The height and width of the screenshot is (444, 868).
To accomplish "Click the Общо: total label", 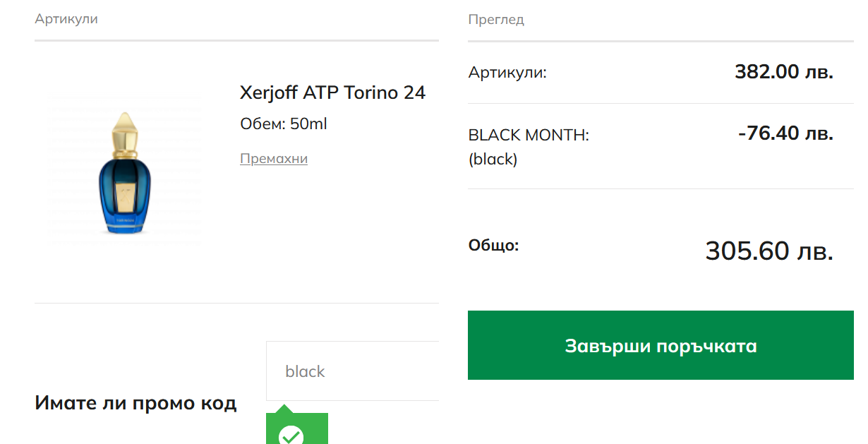I will (x=493, y=246).
